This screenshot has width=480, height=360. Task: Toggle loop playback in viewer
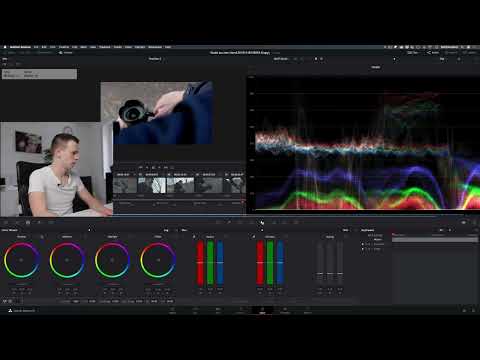[x=172, y=167]
